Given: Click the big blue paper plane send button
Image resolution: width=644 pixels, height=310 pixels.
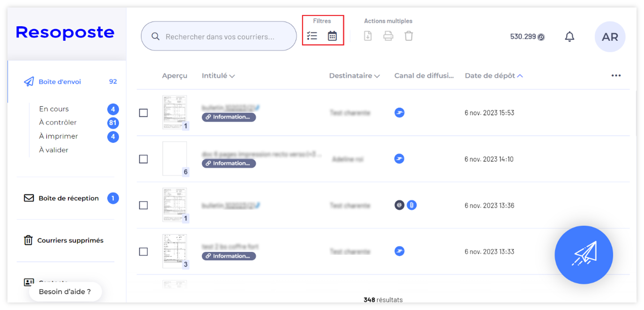Looking at the screenshot, I should click(584, 255).
